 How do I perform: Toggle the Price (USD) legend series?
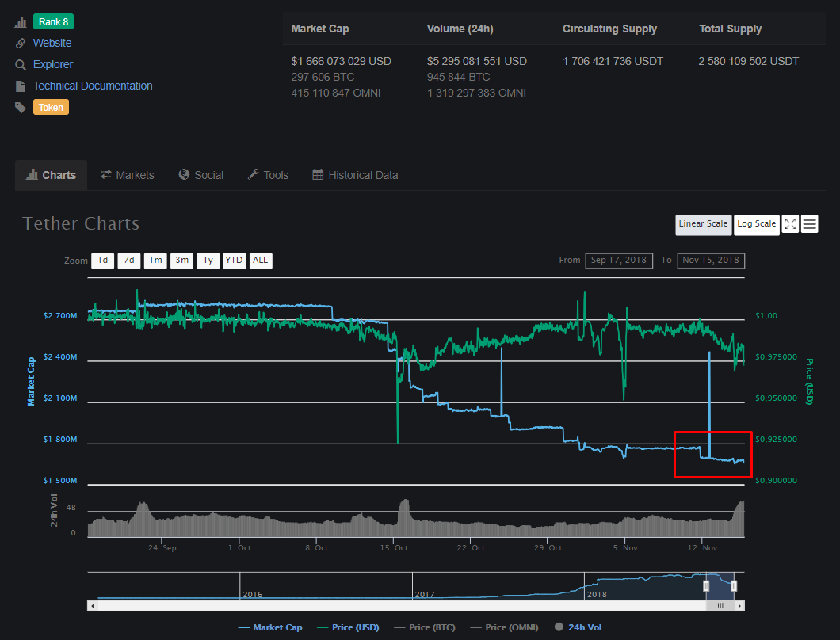[348, 627]
